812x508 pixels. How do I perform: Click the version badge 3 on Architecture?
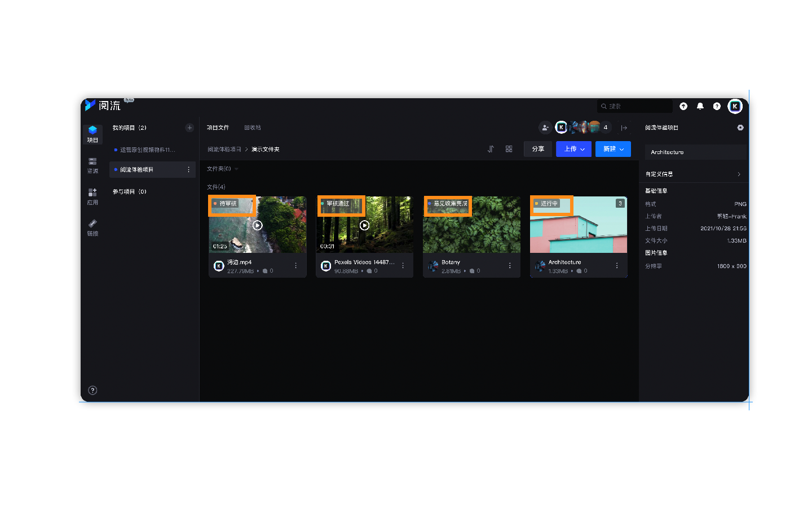point(620,203)
